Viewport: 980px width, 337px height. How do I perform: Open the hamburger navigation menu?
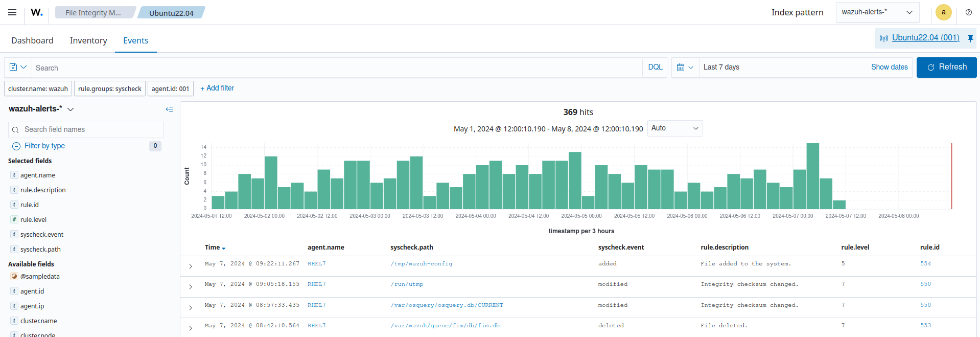pos(12,12)
